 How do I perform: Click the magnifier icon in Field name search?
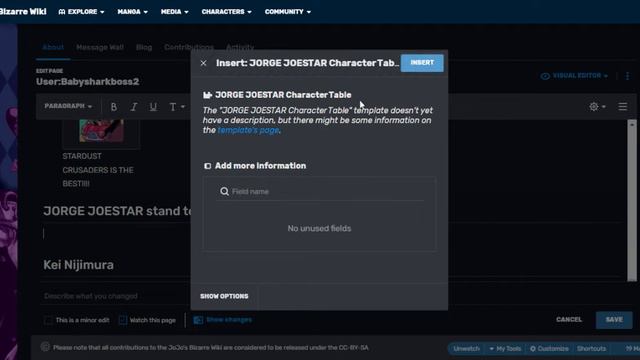click(x=224, y=191)
